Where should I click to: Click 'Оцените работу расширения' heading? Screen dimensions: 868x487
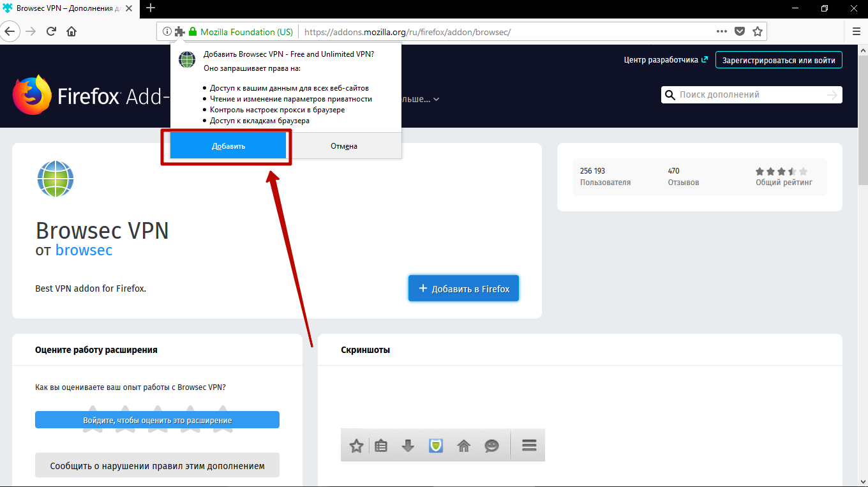pos(96,350)
